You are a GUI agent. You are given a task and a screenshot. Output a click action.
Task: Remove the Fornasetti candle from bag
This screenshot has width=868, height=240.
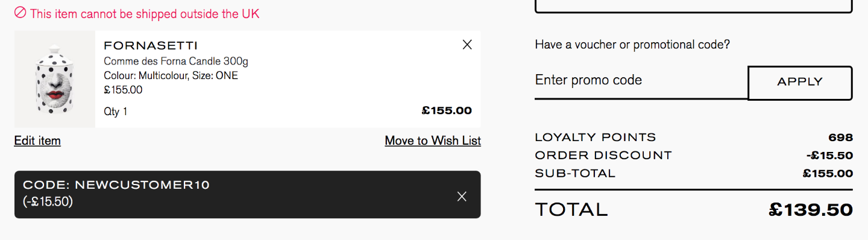(x=467, y=45)
